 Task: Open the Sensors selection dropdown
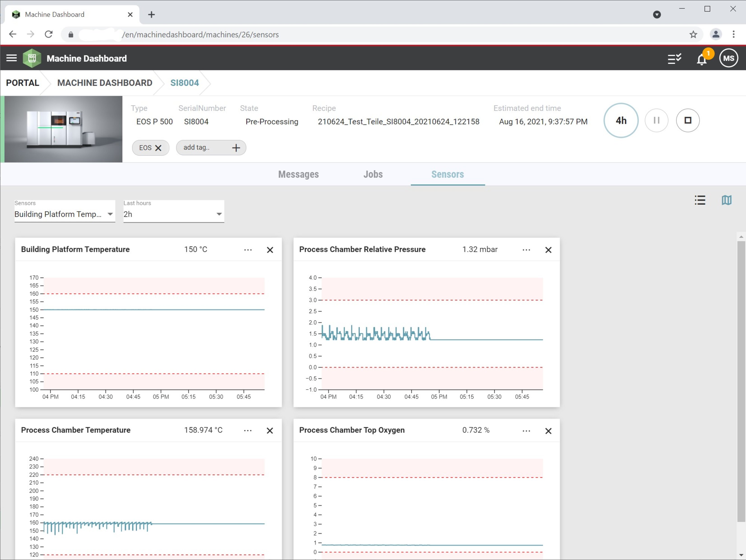(110, 214)
